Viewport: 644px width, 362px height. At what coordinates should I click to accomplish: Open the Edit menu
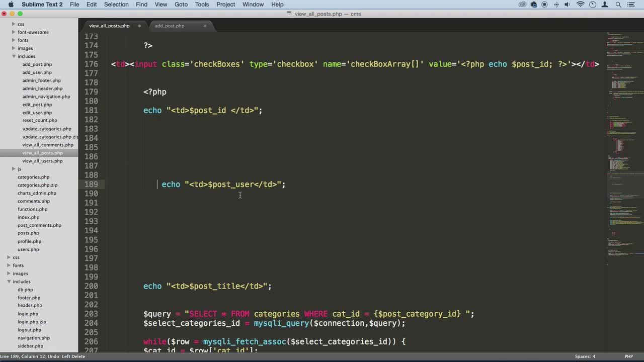[x=92, y=5]
